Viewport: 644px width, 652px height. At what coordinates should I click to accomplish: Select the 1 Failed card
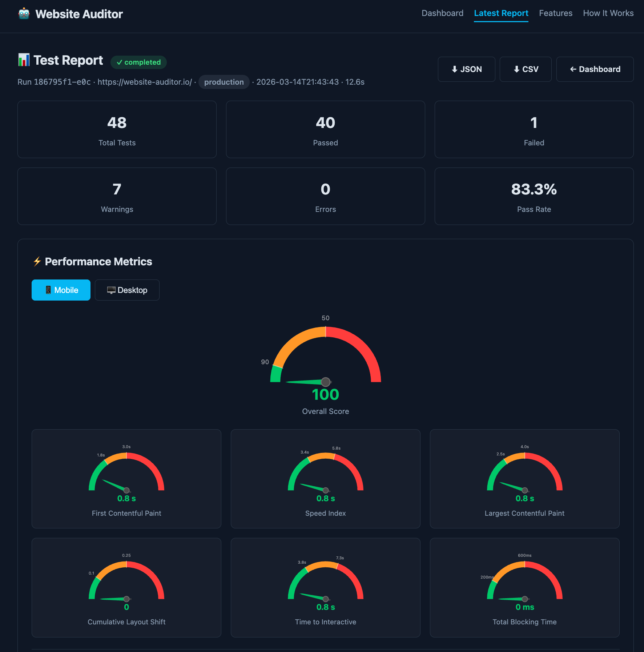tap(534, 129)
